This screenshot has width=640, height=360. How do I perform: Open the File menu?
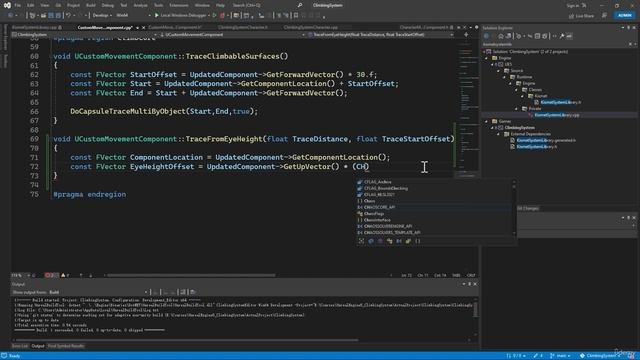tap(18, 5)
